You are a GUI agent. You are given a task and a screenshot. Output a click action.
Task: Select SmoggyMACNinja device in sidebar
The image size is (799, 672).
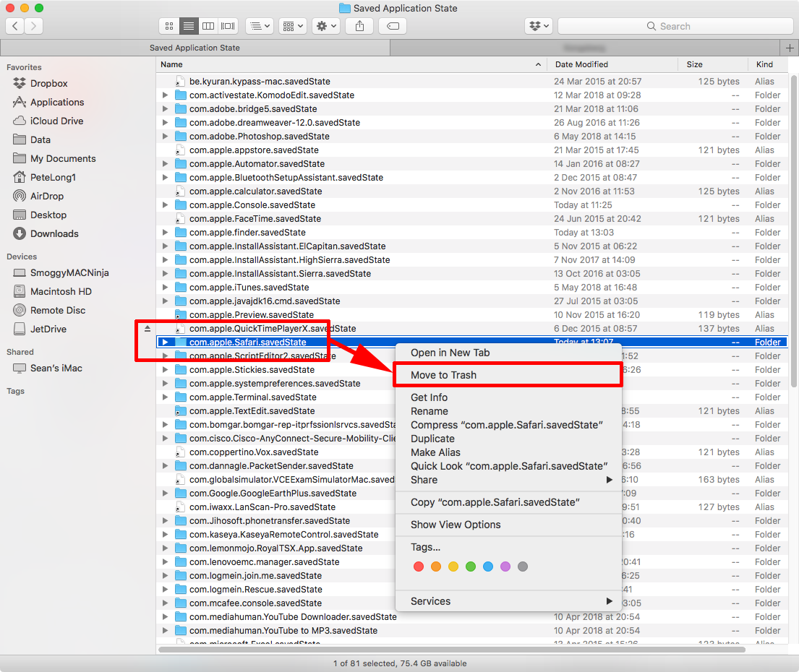click(69, 273)
